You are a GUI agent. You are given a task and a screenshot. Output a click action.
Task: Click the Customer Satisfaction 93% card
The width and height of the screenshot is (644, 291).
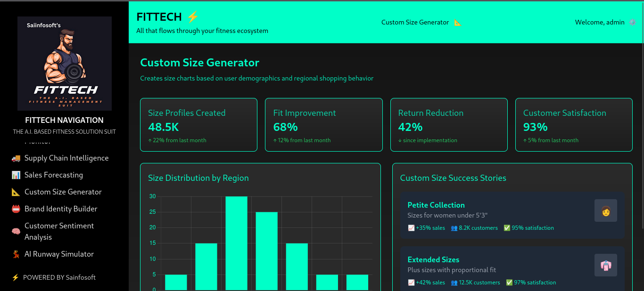[574, 125]
